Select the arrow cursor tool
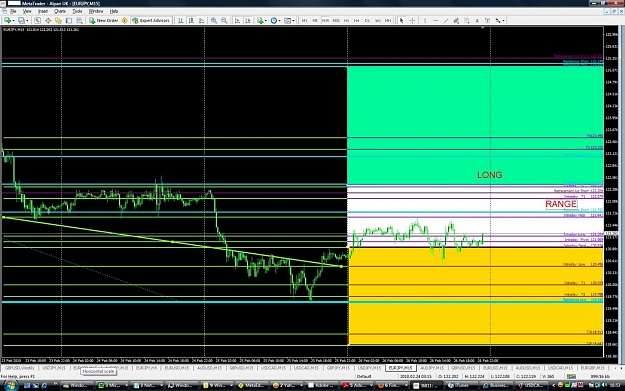The image size is (625, 391). (401, 20)
